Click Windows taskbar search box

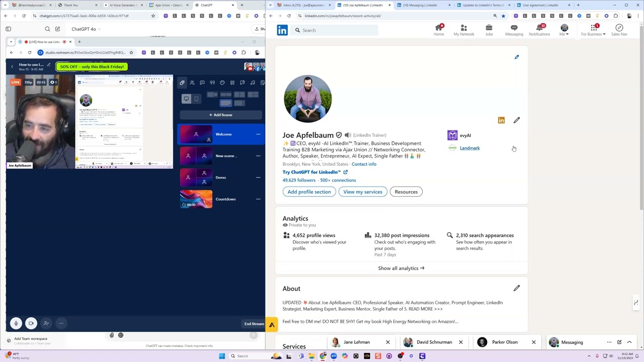249,356
